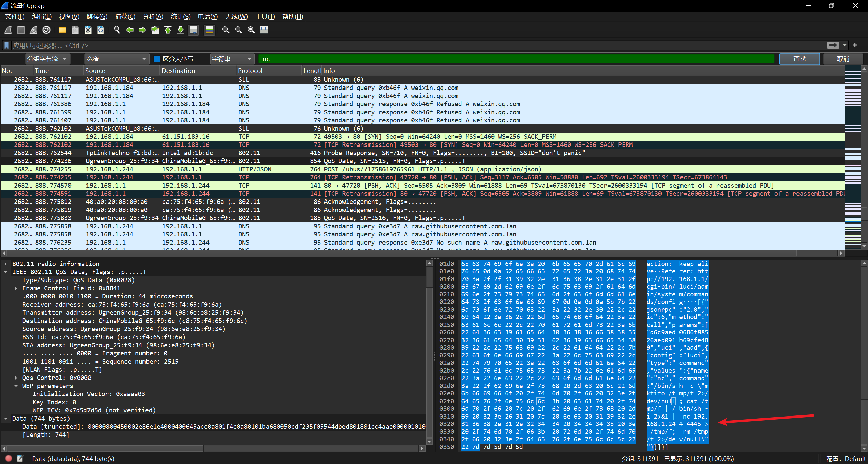Click the 取消 cancel button
The image size is (868, 464).
coord(843,59)
